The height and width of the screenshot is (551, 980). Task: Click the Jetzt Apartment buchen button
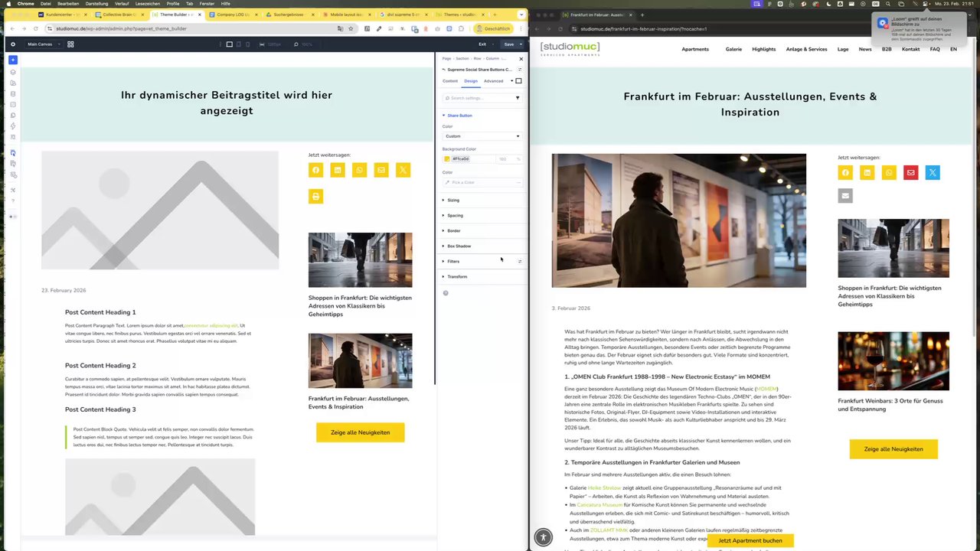pyautogui.click(x=750, y=540)
